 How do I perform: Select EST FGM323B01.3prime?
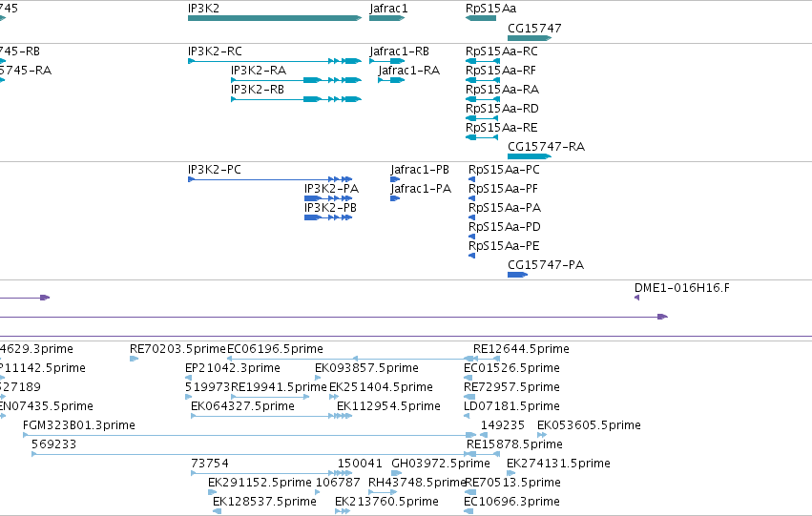click(x=250, y=435)
